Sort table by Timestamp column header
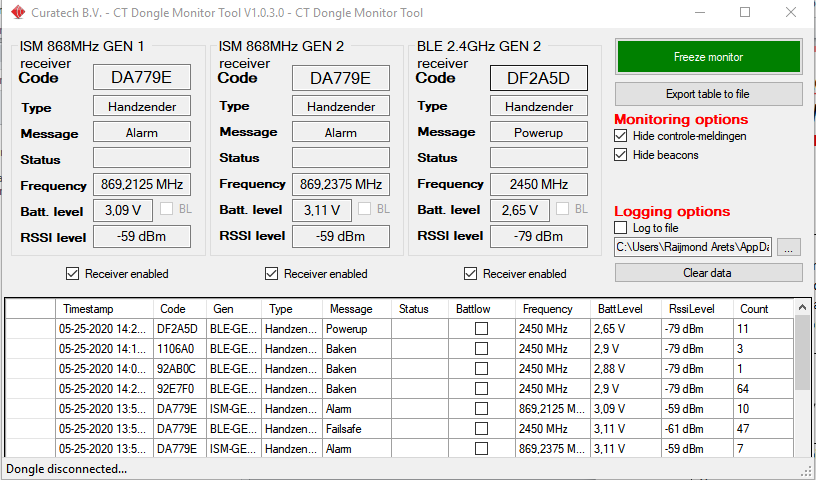The width and height of the screenshot is (816, 480). click(88, 309)
